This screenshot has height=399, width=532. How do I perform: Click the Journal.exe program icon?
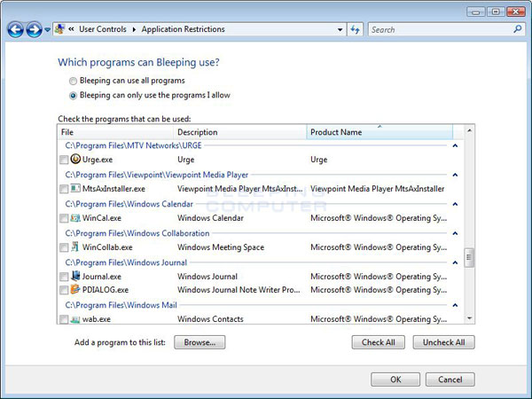click(75, 276)
